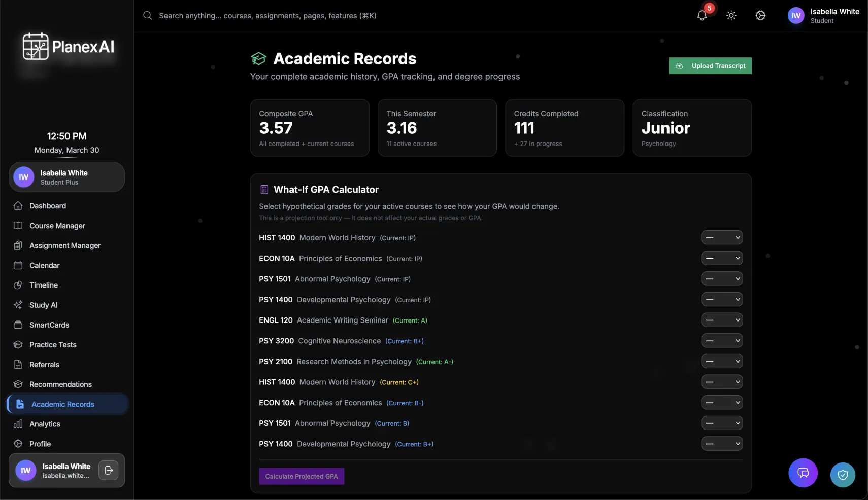Click the Analytics bar chart icon

coord(18,424)
